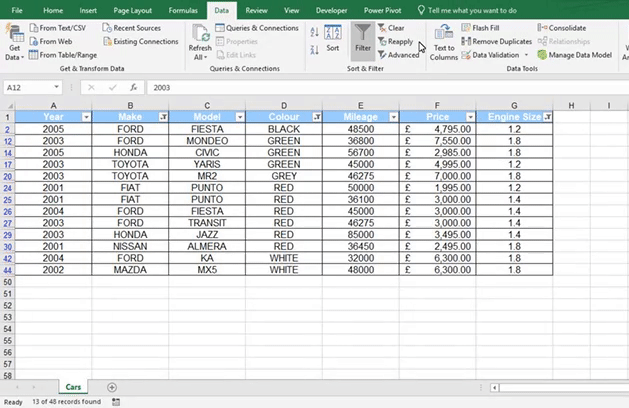This screenshot has height=408, width=629.
Task: Click the Flash Fill button
Action: [x=485, y=28]
